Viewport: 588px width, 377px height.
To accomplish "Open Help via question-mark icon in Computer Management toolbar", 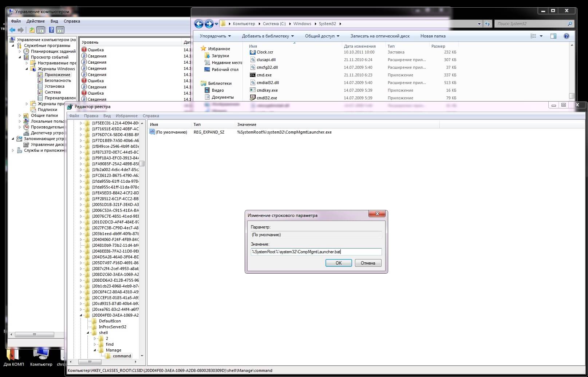I will [x=51, y=30].
